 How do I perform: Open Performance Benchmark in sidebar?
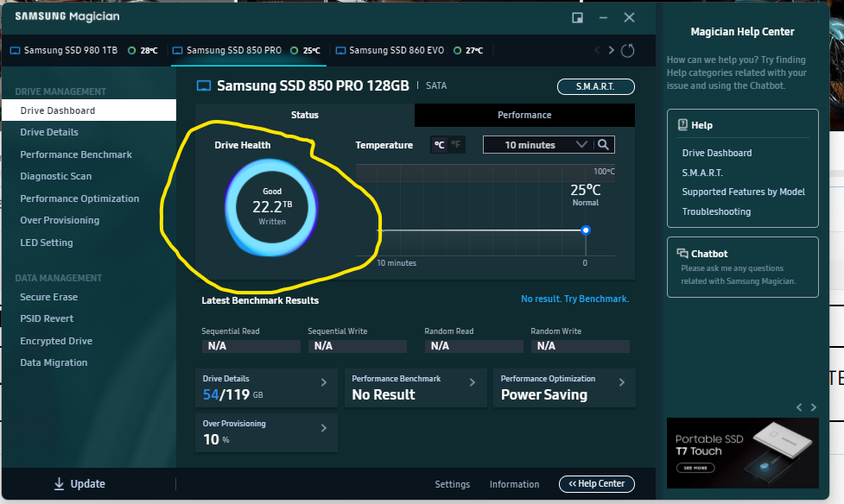click(76, 155)
